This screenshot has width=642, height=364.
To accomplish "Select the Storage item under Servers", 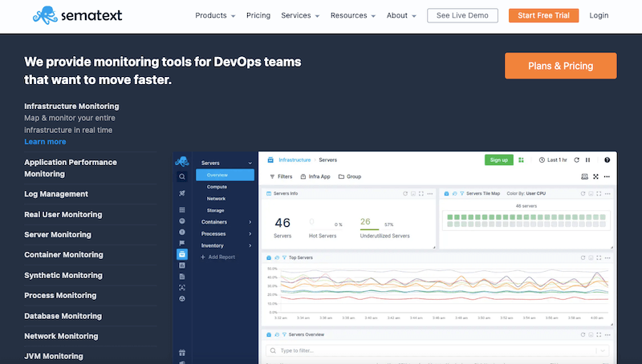I will [x=215, y=211].
